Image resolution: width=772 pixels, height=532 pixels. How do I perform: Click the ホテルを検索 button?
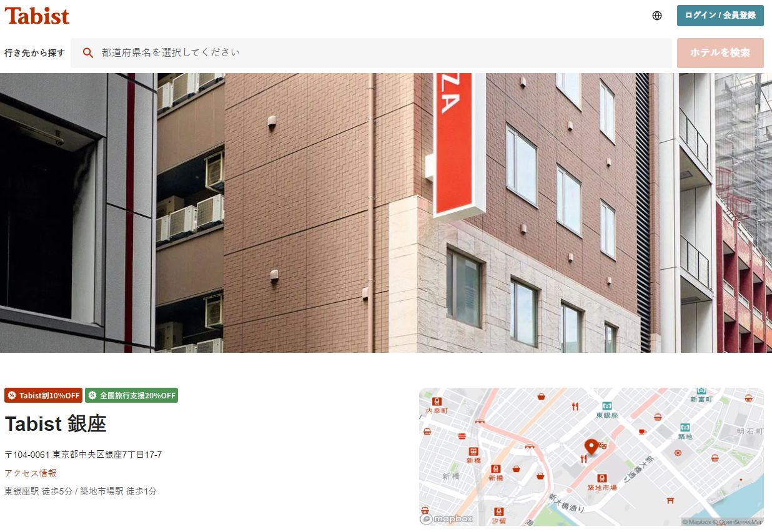point(720,53)
